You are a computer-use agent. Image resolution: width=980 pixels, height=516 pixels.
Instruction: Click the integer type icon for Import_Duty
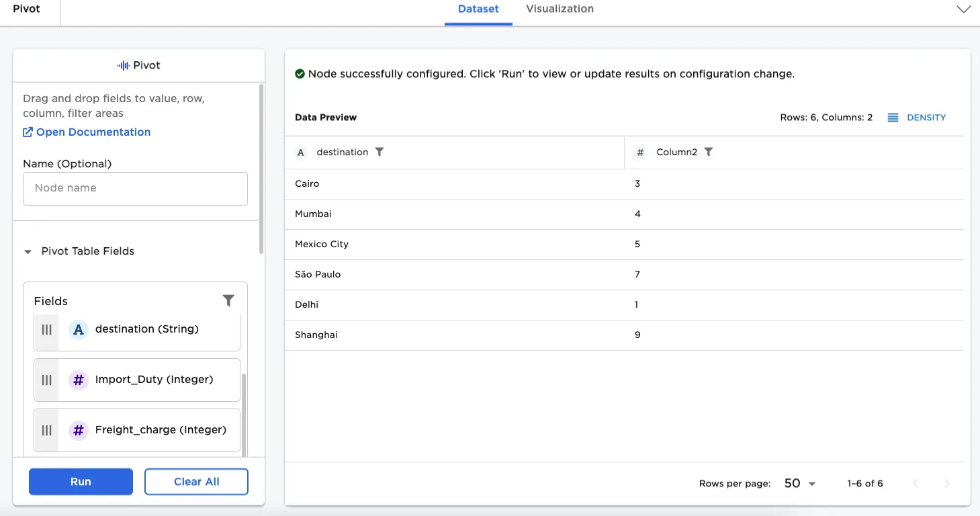tap(79, 380)
